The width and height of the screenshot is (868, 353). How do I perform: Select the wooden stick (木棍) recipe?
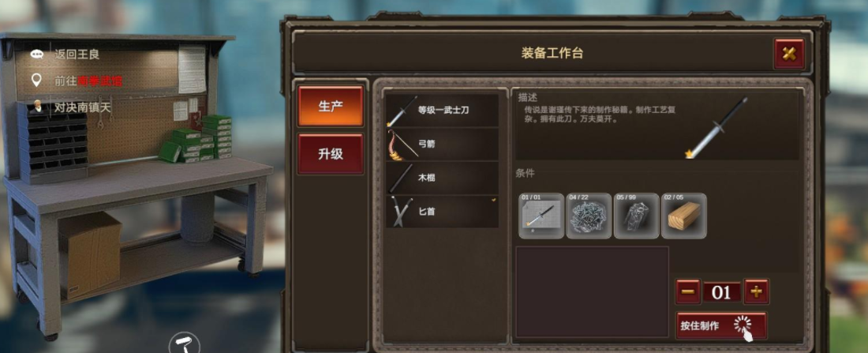[442, 178]
